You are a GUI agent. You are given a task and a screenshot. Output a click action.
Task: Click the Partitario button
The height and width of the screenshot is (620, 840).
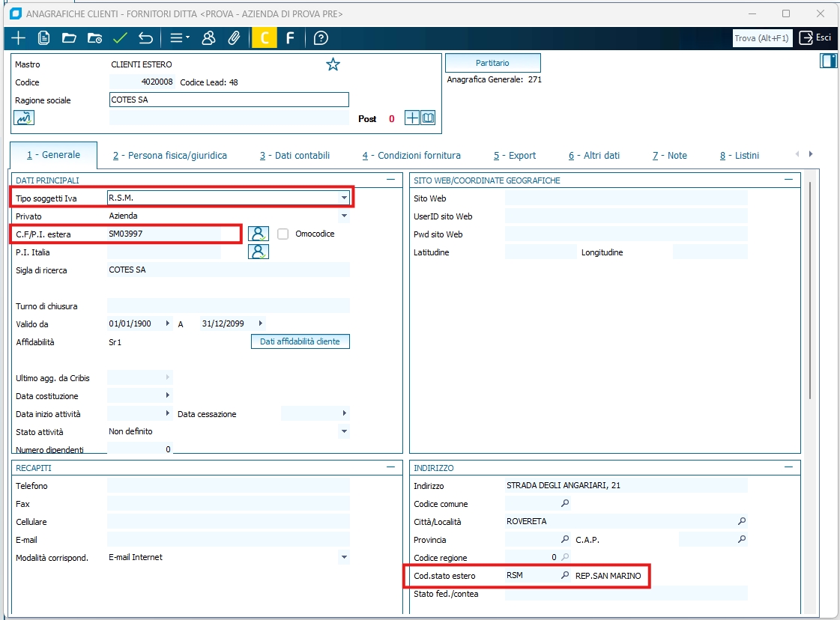coord(492,63)
